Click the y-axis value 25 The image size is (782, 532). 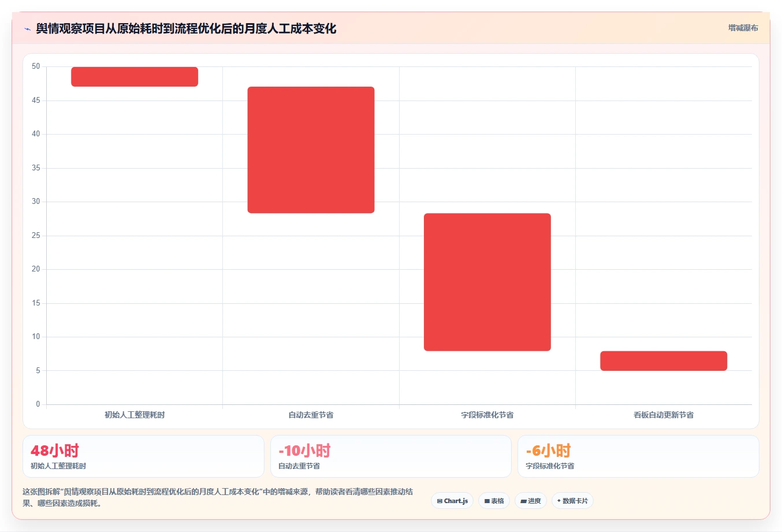pyautogui.click(x=36, y=236)
